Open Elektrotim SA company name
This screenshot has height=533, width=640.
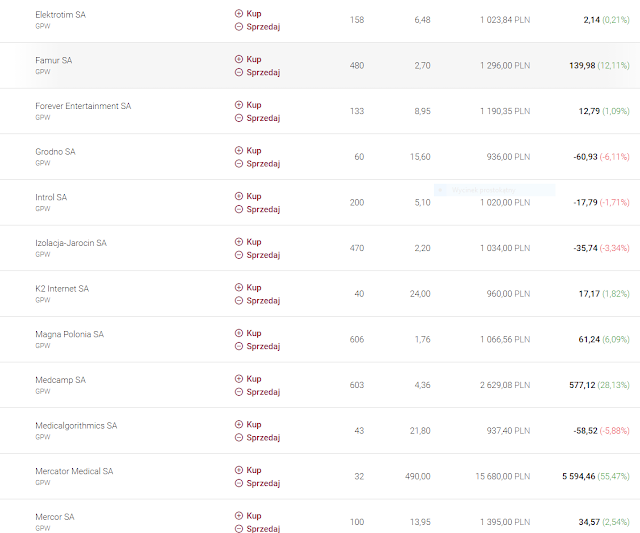pyautogui.click(x=60, y=15)
